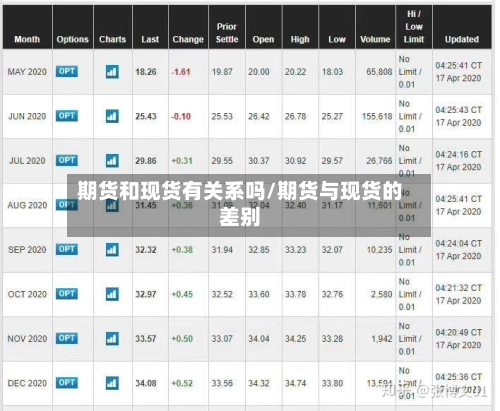Click the change value -0.10

(181, 116)
